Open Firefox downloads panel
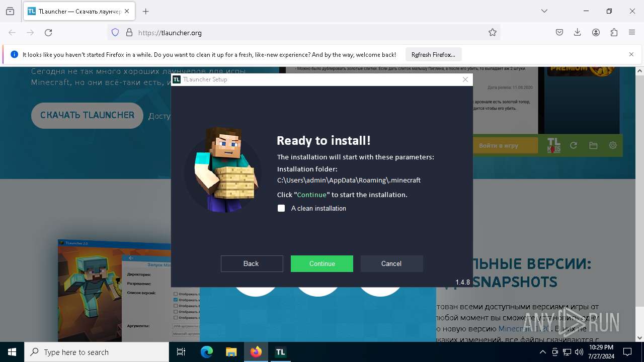Viewport: 644px width, 362px height. click(578, 33)
